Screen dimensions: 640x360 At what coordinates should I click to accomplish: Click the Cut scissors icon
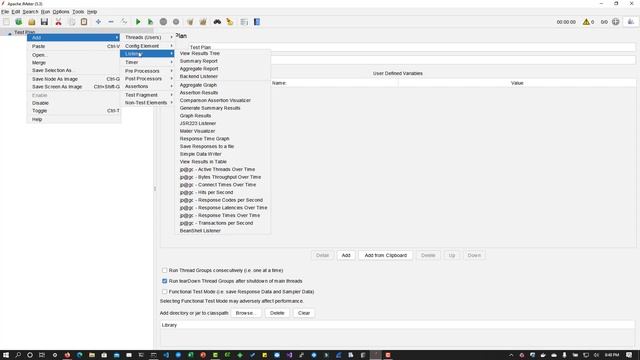[x=58, y=22]
